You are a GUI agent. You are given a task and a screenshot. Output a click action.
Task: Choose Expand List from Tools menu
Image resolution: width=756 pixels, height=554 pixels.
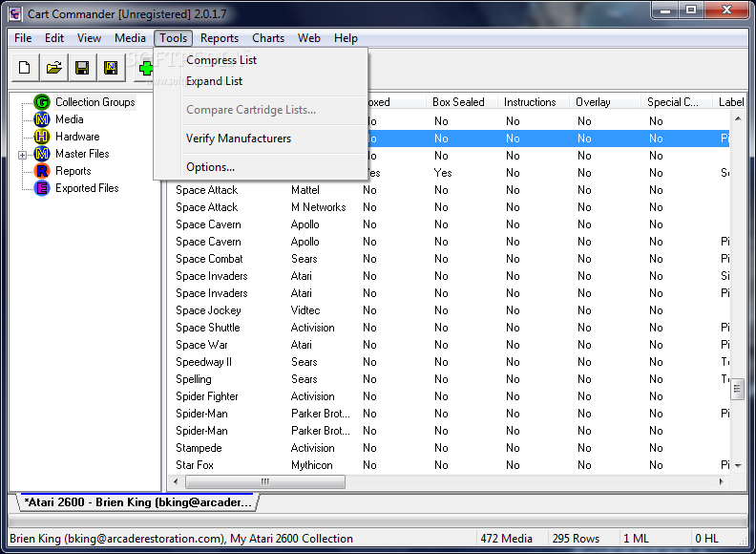pos(261,81)
